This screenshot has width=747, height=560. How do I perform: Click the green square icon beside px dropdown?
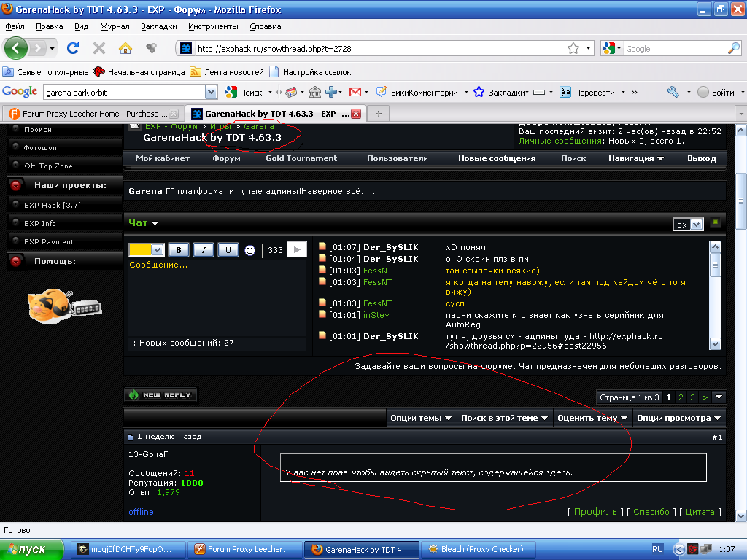pyautogui.click(x=716, y=222)
